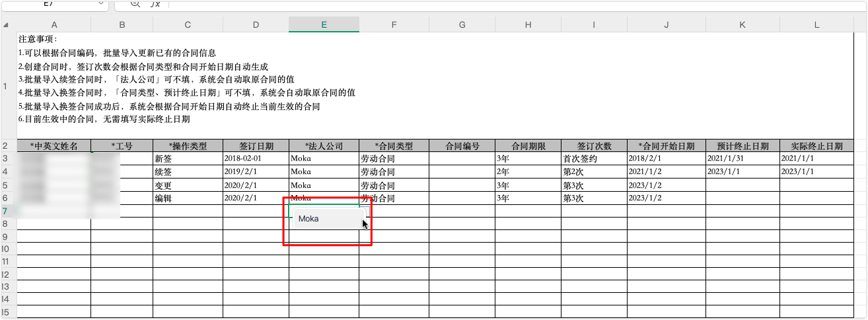Screen dimensions: 868x320
Task: Click the fx insert function icon
Action: click(x=155, y=3)
